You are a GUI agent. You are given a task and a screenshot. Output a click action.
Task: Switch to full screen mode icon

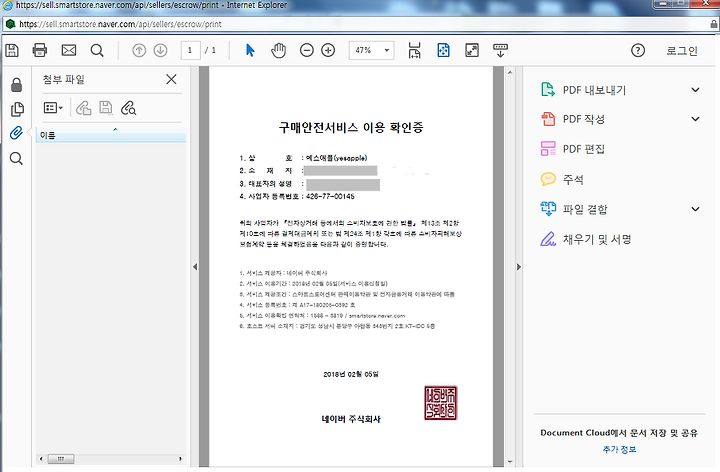pyautogui.click(x=472, y=50)
